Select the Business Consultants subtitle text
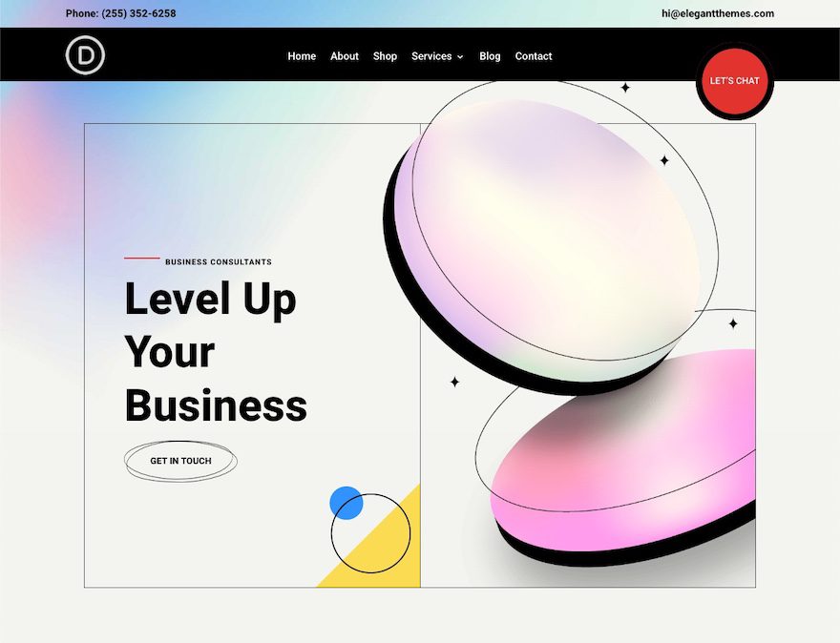 pos(218,261)
